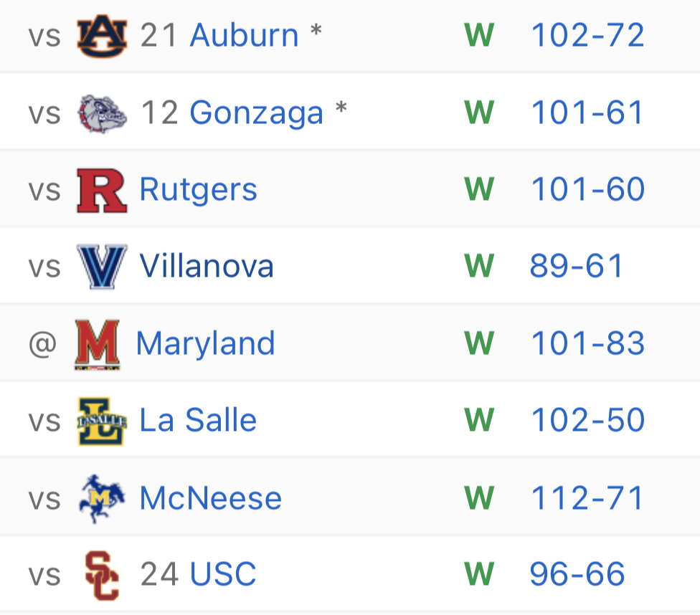Go to the Rutgers team link
700x615 pixels.
click(x=199, y=190)
